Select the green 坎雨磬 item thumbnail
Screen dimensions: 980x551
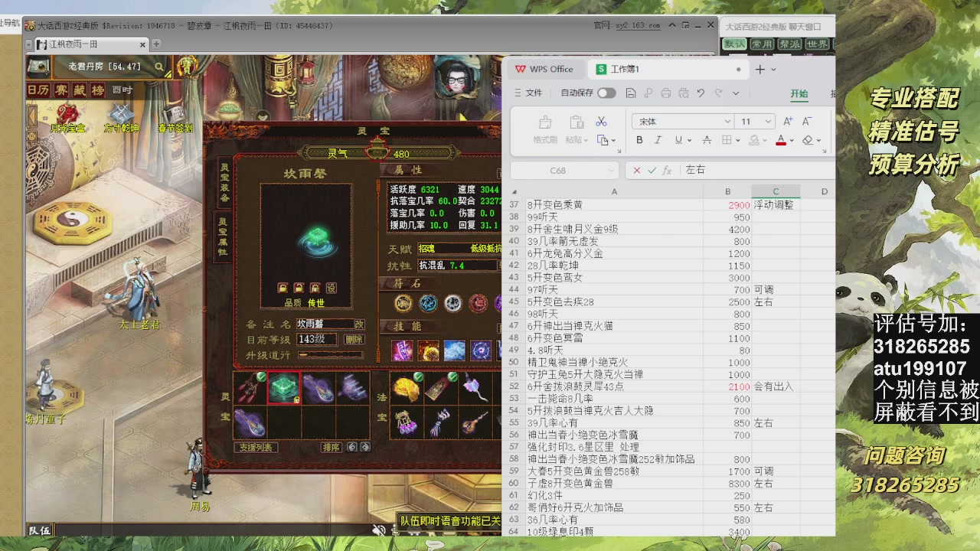coord(284,388)
